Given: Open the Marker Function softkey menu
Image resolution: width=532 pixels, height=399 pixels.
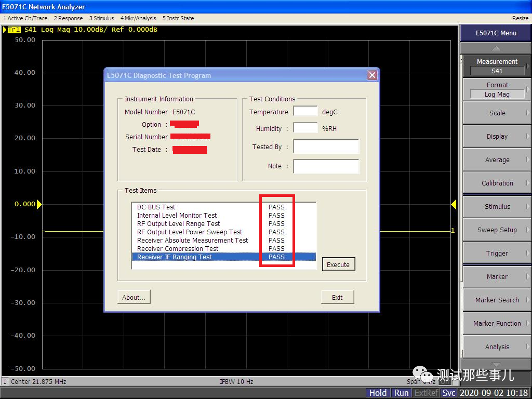Looking at the screenshot, I should 497,323.
